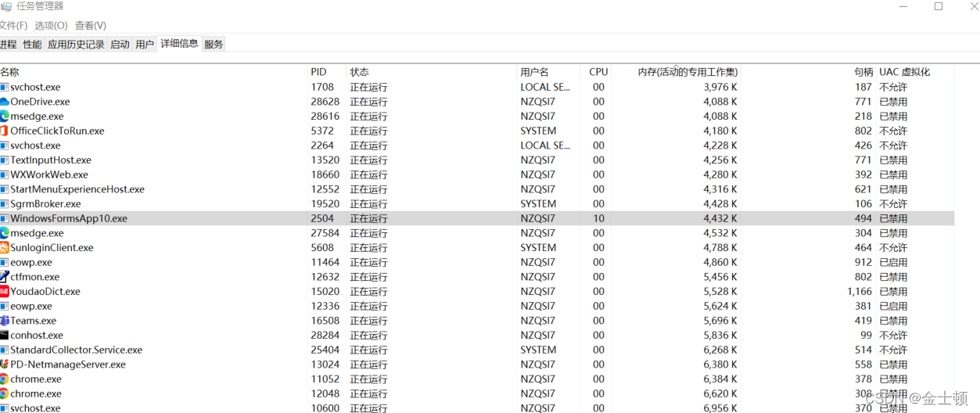Switch to the 用户 tab

coord(145,45)
